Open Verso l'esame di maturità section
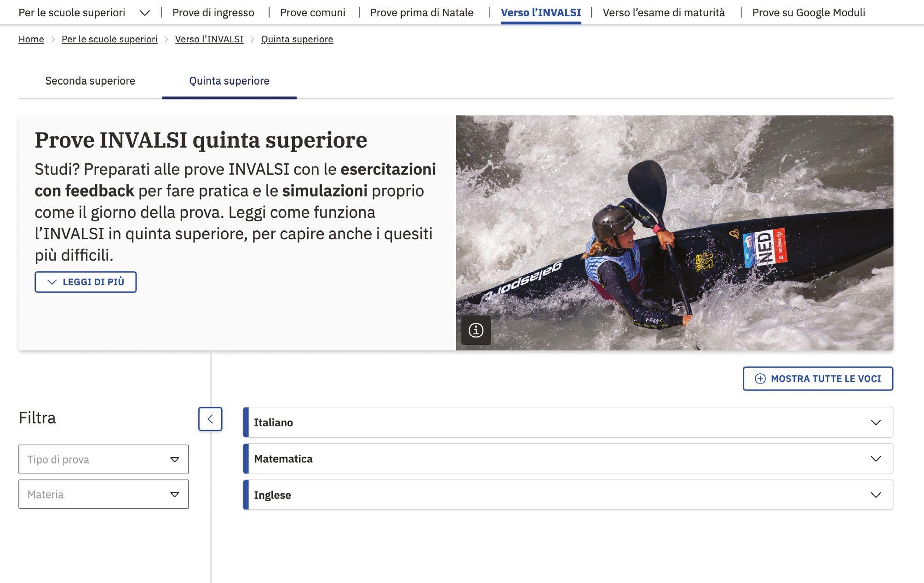This screenshot has height=583, width=924. point(663,13)
